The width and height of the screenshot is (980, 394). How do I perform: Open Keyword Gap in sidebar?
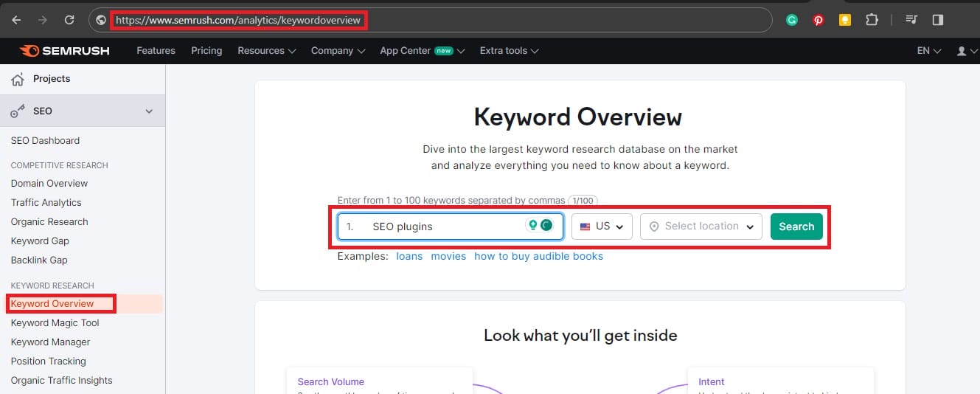coord(40,241)
